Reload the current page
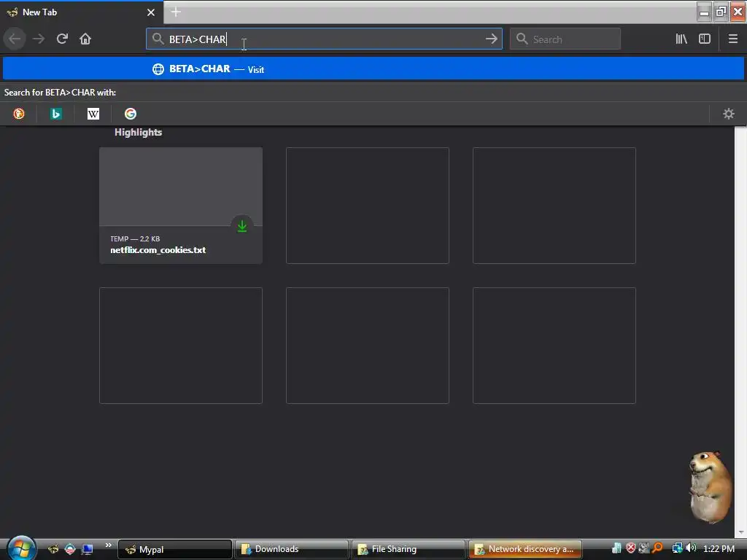 click(62, 39)
